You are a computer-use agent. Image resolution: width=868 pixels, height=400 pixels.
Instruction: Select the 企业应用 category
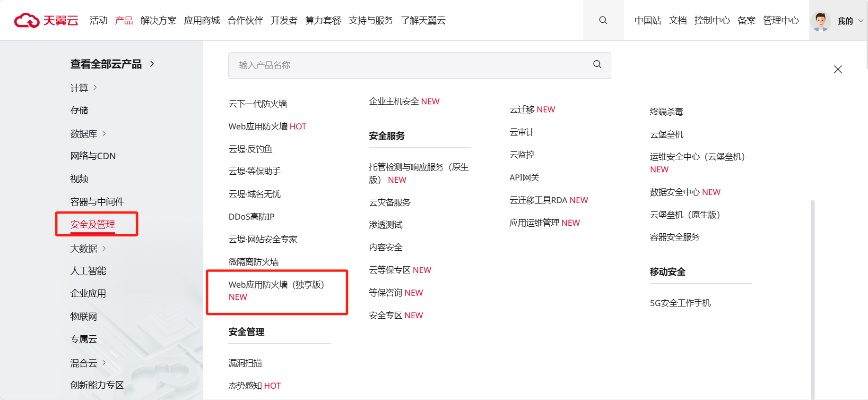[x=88, y=293]
